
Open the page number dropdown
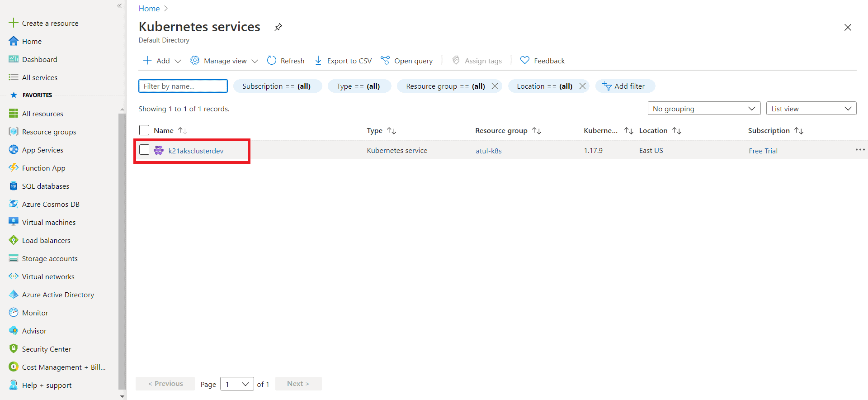[237, 384]
